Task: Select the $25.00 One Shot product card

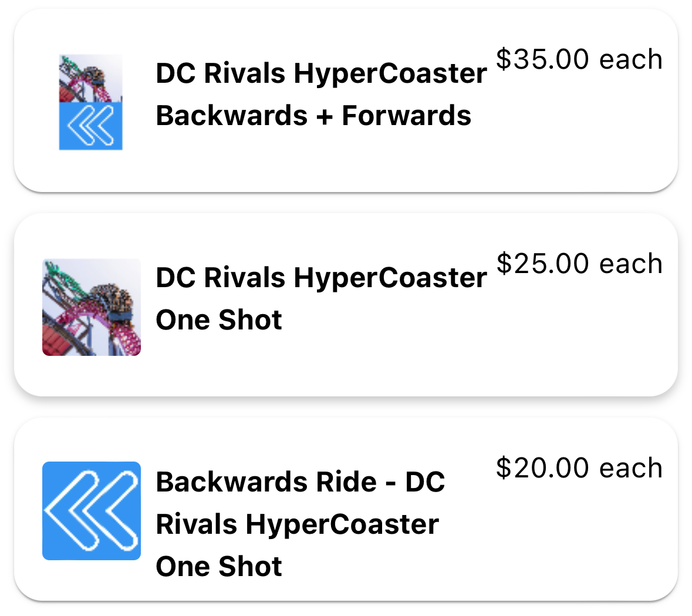Action: (x=346, y=305)
